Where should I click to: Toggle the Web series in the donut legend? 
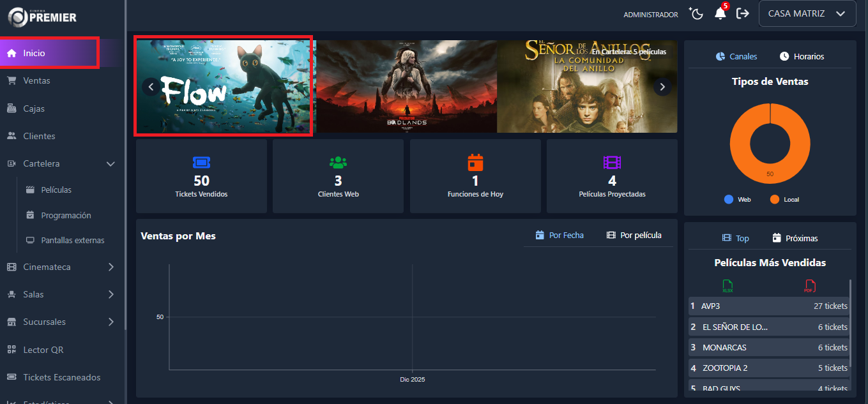point(737,199)
